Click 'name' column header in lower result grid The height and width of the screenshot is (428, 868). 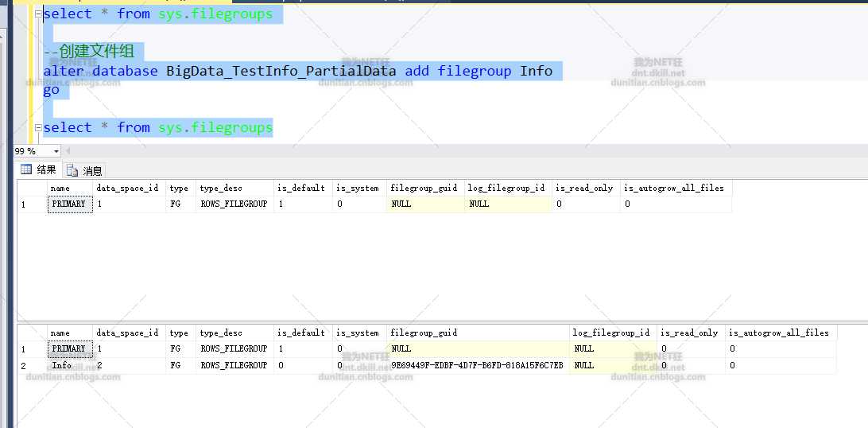click(70, 333)
